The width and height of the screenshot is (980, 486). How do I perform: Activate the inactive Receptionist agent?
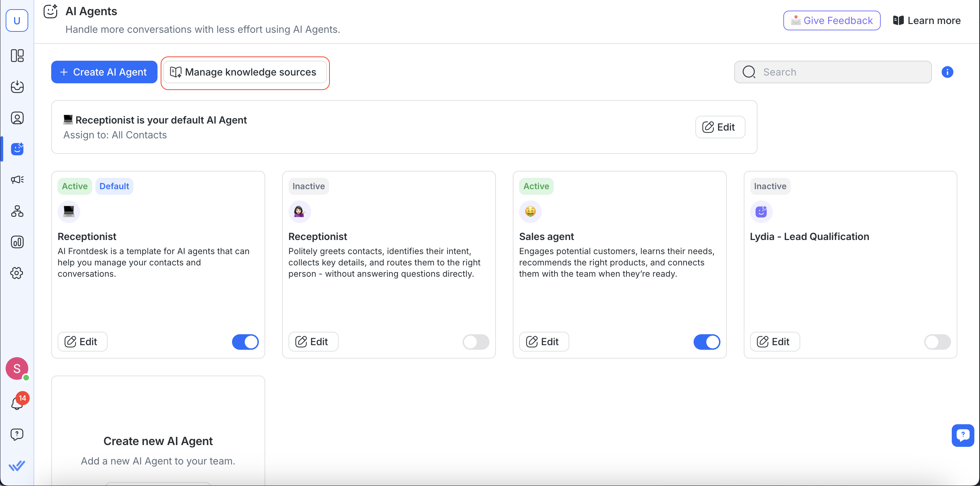click(476, 342)
